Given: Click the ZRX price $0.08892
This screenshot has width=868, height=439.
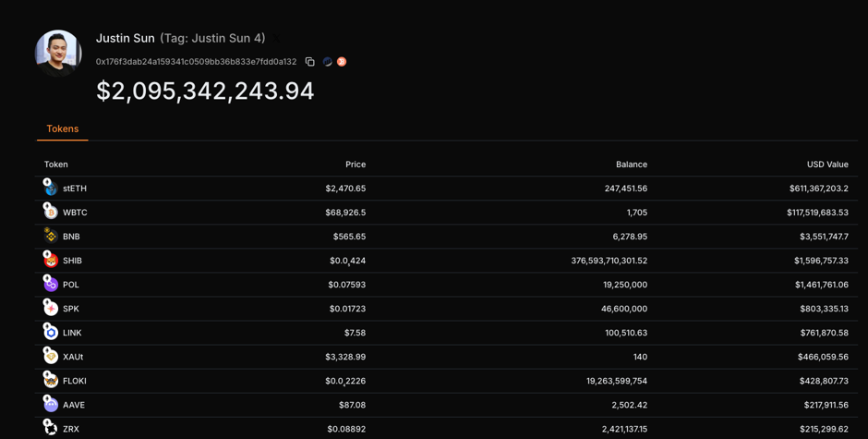Looking at the screenshot, I should 346,429.
